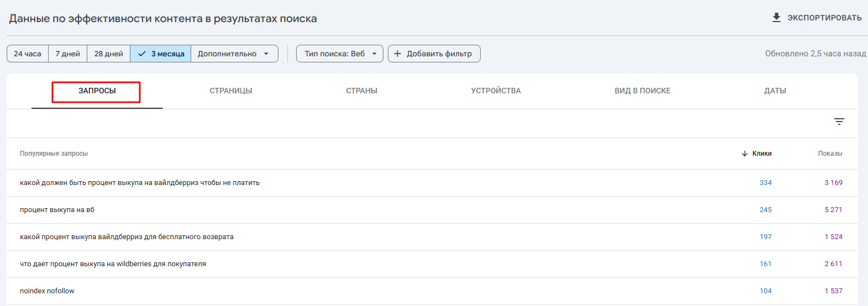The image size is (868, 306).
Task: Switch to the Даты tab
Action: point(775,91)
